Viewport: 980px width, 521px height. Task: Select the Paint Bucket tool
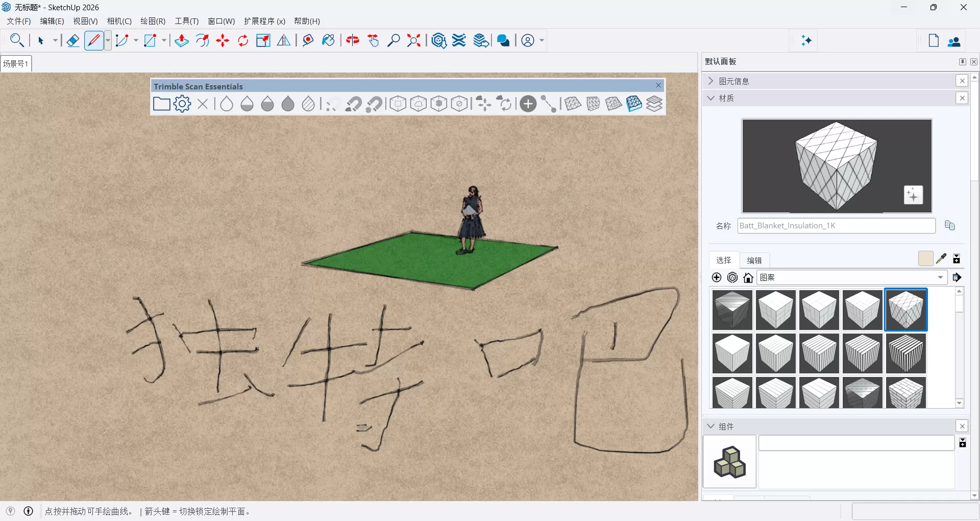[x=328, y=40]
